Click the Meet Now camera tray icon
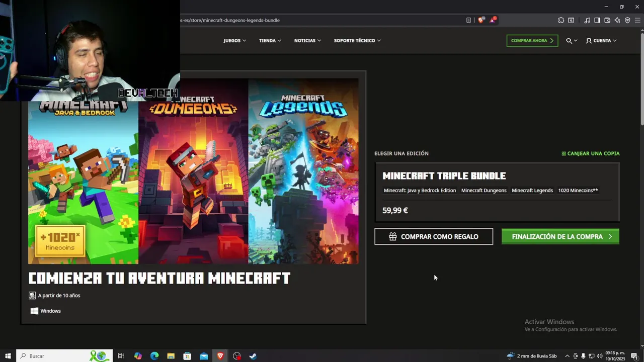Image resolution: width=644 pixels, height=362 pixels. point(576,356)
